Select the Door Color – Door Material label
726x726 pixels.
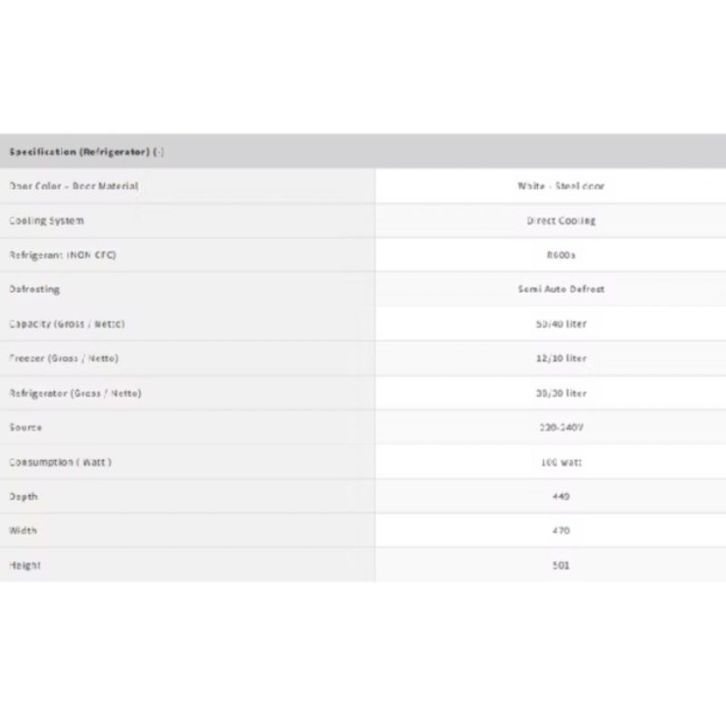[x=73, y=186]
